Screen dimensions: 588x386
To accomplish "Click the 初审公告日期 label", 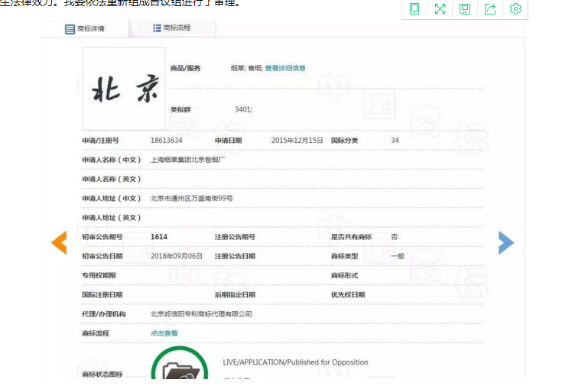I will coord(102,256).
